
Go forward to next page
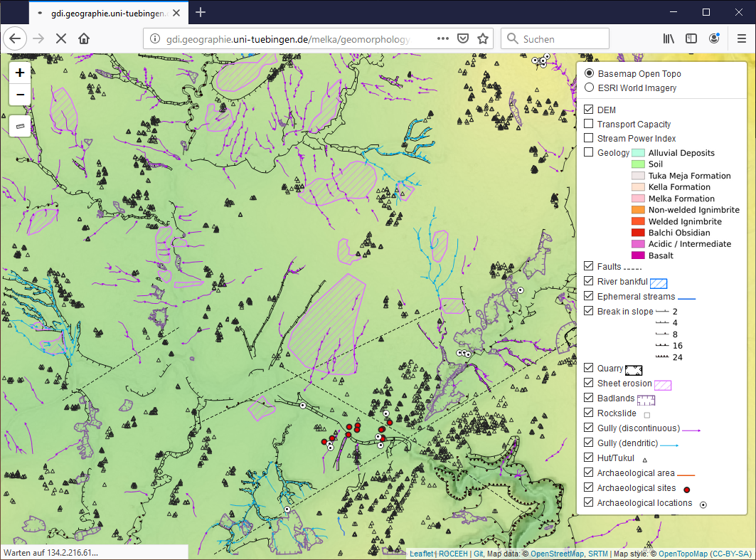point(38,38)
